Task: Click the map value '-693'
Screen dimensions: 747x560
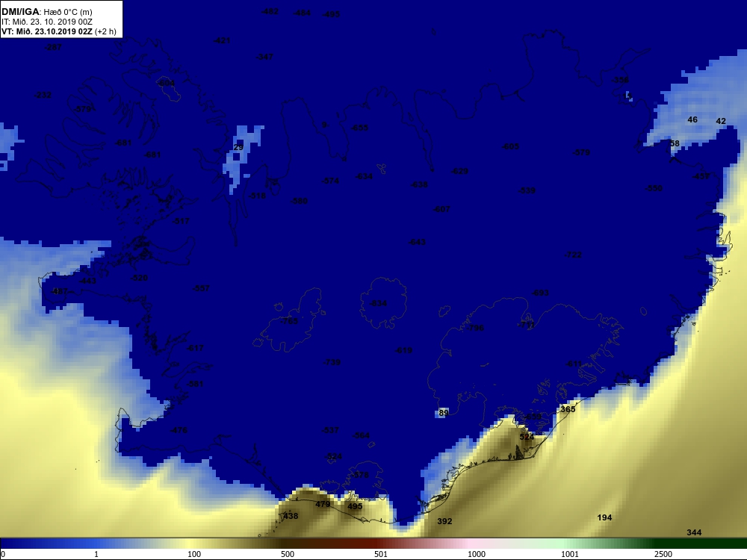Action: [540, 293]
